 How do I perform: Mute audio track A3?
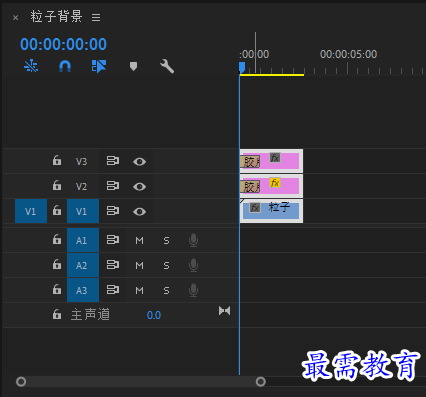[x=139, y=290]
